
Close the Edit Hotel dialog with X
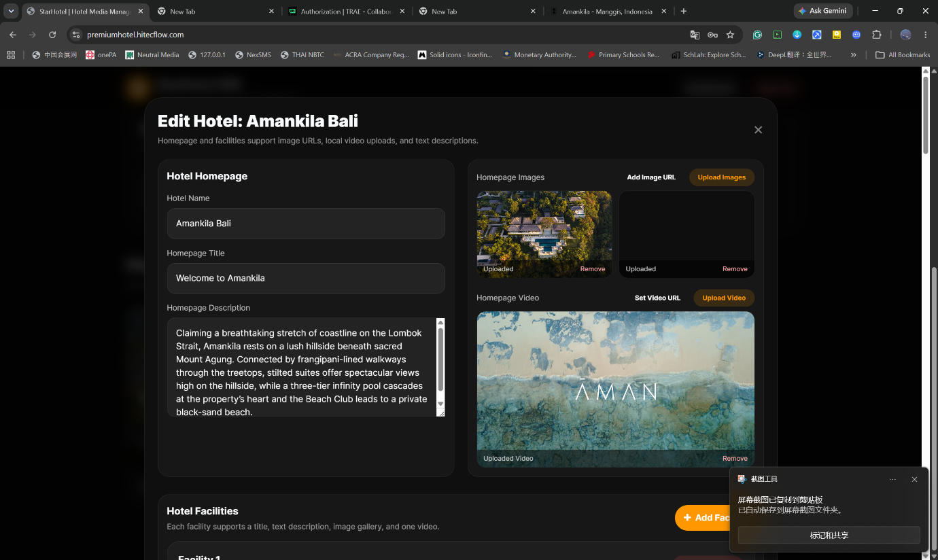pyautogui.click(x=758, y=130)
